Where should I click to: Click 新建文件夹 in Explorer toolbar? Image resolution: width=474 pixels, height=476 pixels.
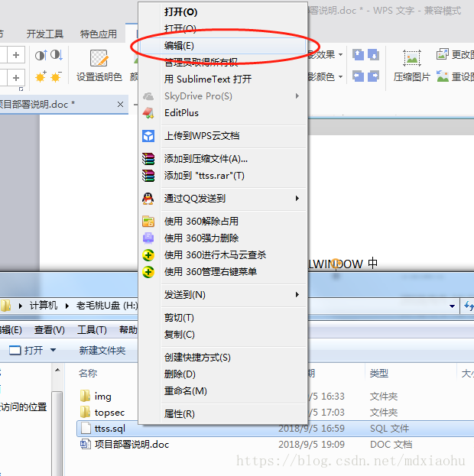(102, 351)
